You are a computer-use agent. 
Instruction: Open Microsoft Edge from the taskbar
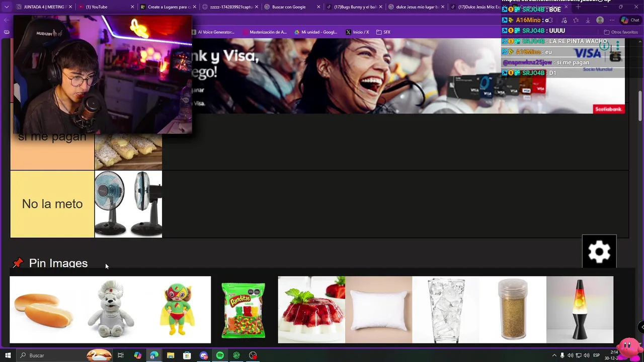[x=154, y=355]
